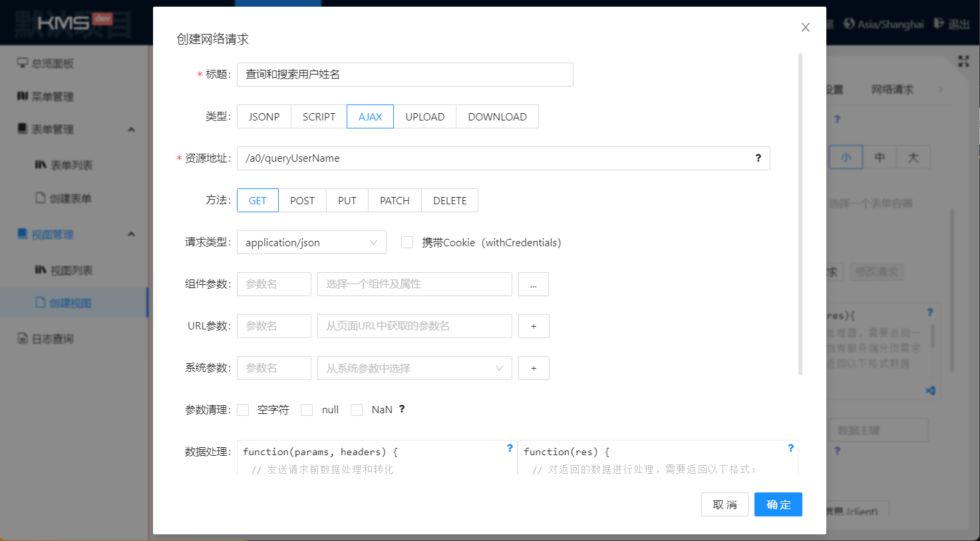Enable the withCredentials cookie checkbox
980x541 pixels.
[407, 242]
